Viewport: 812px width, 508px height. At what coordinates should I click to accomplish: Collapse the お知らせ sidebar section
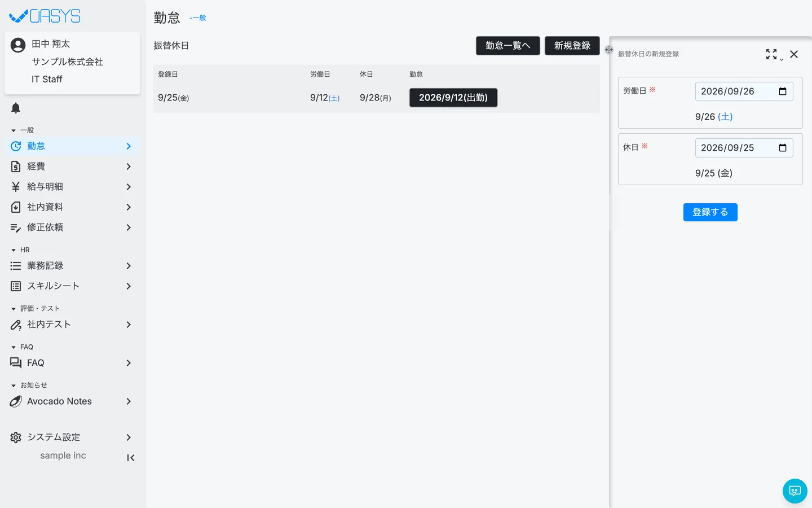pyautogui.click(x=29, y=386)
